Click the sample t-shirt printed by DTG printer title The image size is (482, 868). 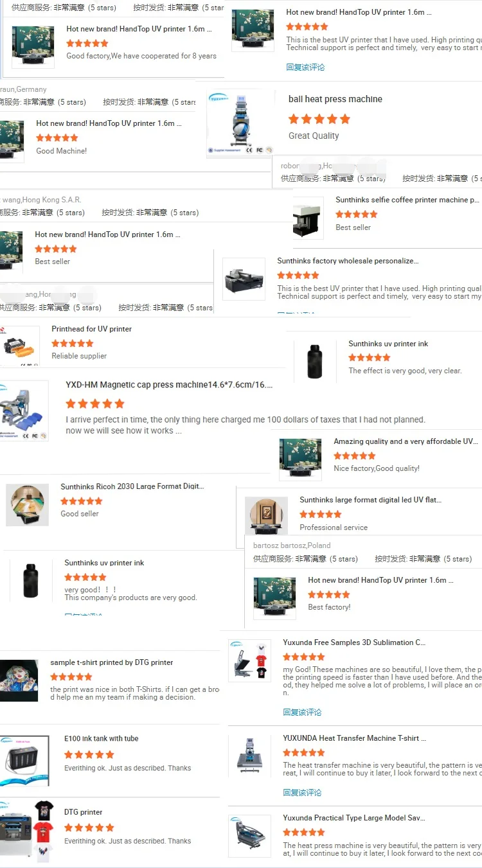(x=112, y=662)
